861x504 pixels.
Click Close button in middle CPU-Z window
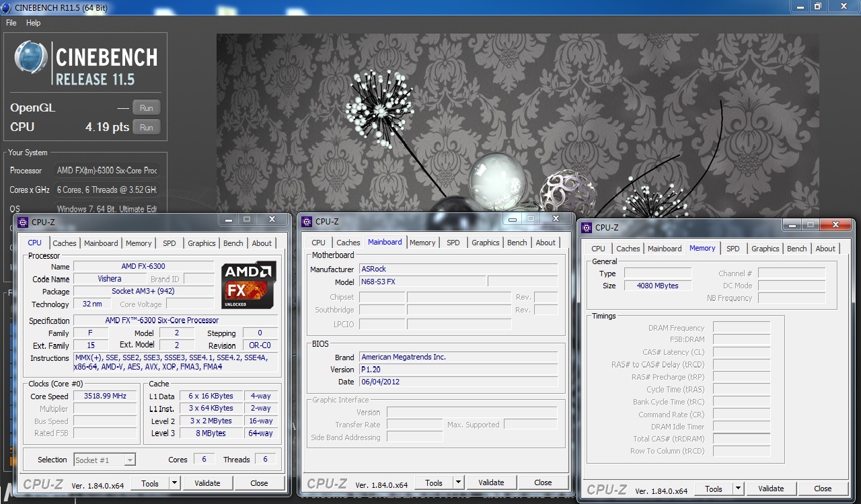(x=543, y=482)
